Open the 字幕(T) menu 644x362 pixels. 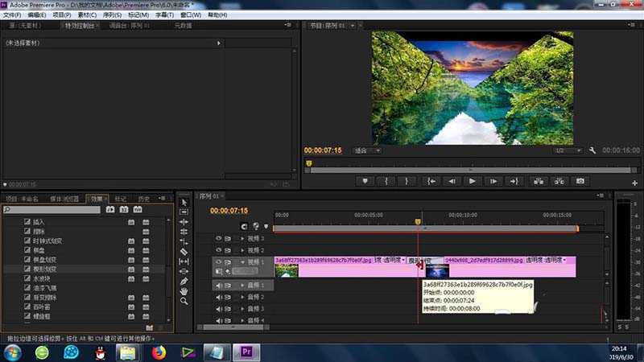(x=165, y=14)
